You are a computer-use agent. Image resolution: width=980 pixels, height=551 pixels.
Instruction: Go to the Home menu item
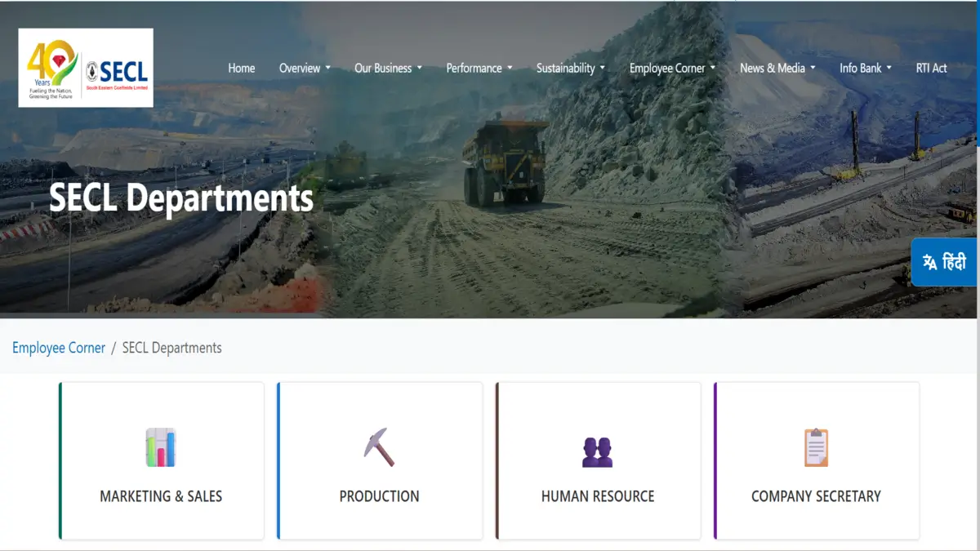tap(242, 69)
